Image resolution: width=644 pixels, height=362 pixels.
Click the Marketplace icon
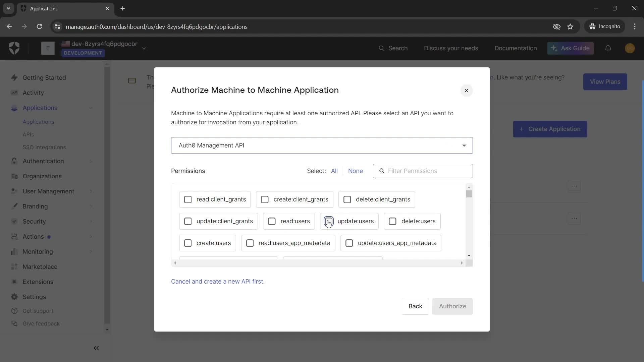click(x=14, y=267)
